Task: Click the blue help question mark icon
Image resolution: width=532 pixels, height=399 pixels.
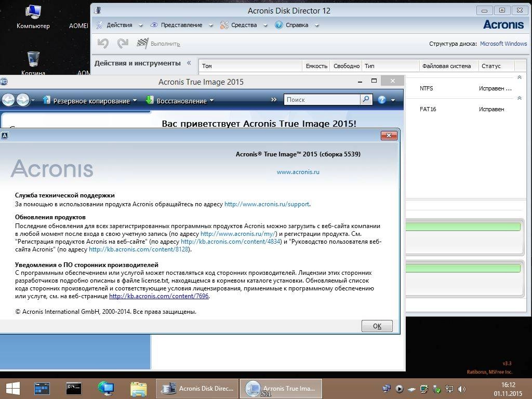Action: 382,100
